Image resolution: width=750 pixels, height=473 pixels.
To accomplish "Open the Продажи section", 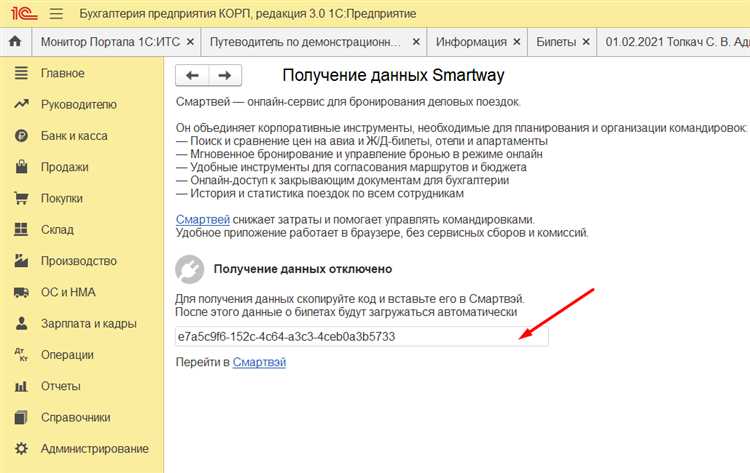I will 65,167.
